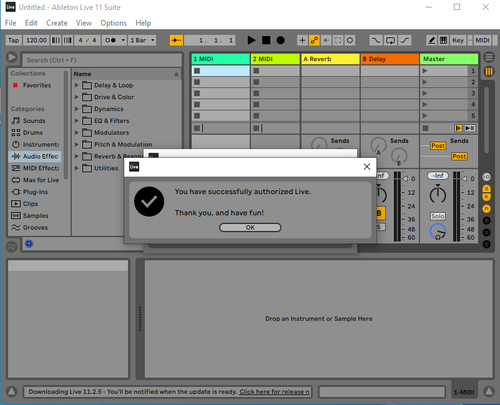The image size is (500, 405).
Task: Click the Phase Nudge Down icon
Action: [56, 40]
